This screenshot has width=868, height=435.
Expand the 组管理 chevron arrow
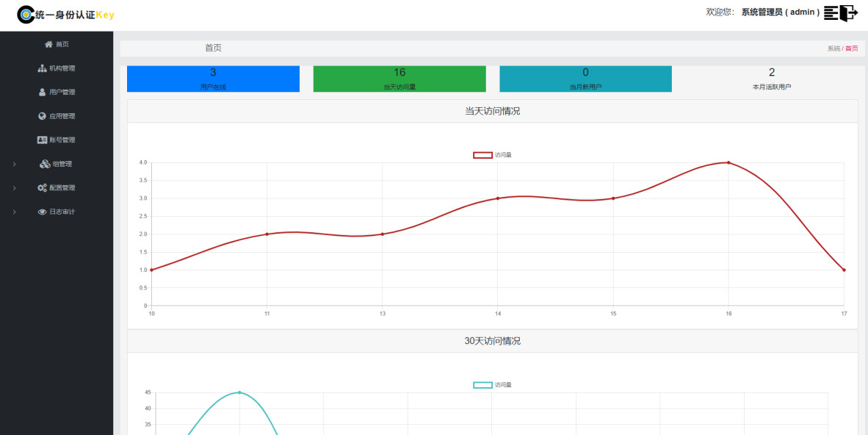15,164
